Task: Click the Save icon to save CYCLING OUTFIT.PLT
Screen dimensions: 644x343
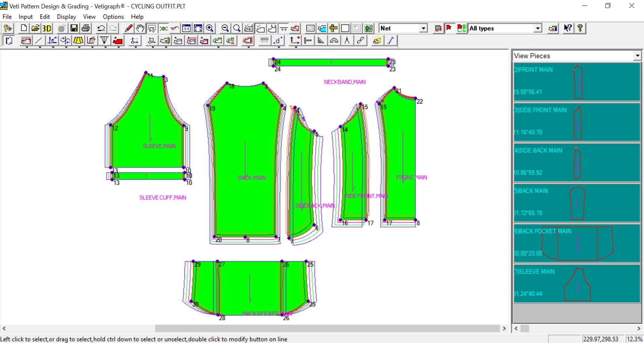Action: (74, 28)
